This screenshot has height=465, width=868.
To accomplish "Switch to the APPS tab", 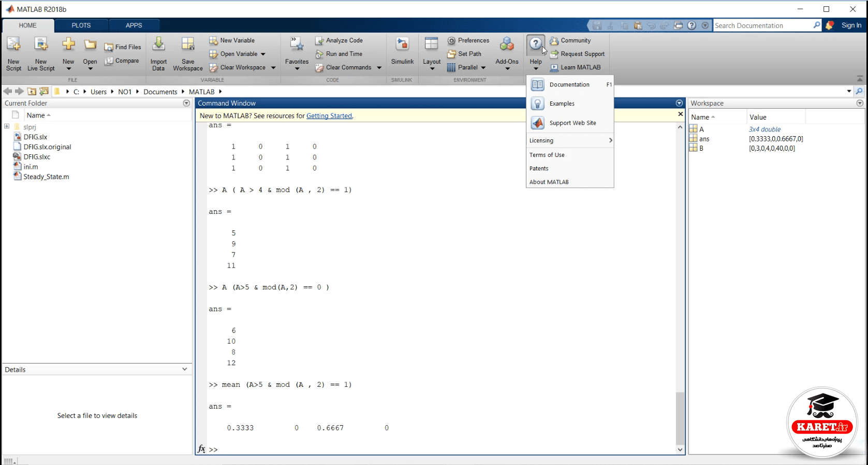I will pos(134,25).
